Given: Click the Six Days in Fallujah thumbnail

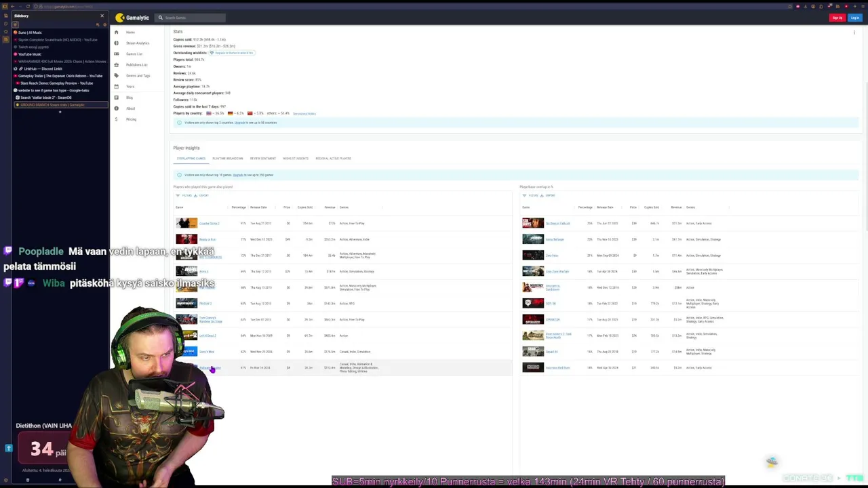Looking at the screenshot, I should point(533,223).
